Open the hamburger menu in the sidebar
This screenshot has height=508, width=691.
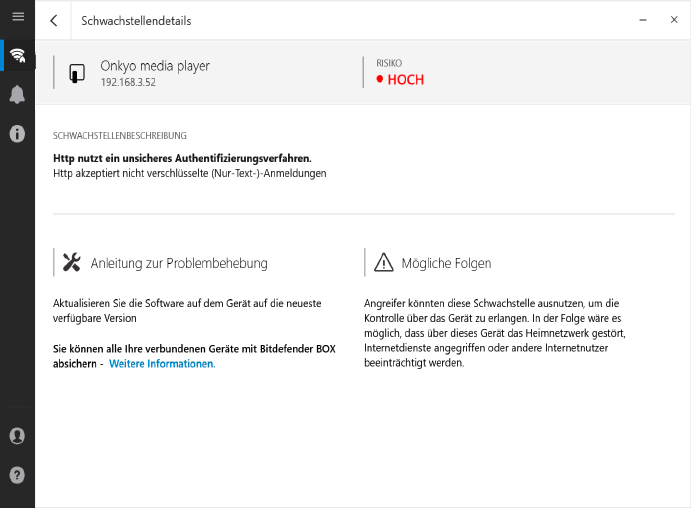(17, 17)
